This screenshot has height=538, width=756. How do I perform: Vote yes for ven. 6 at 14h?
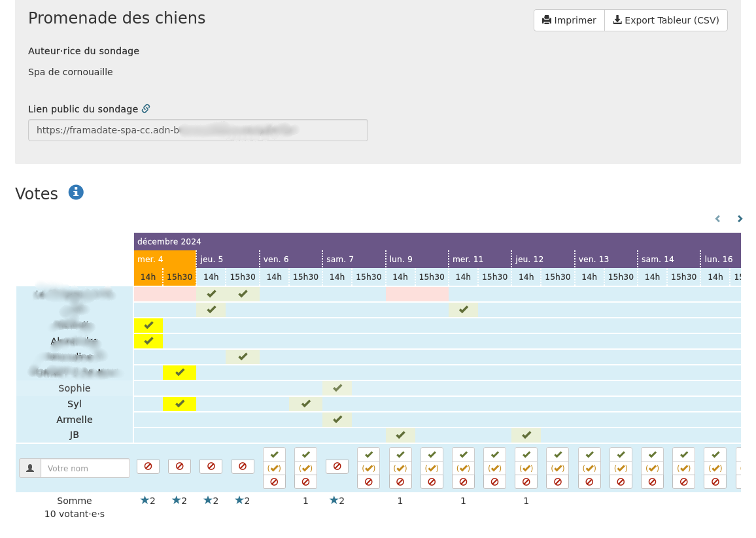click(274, 454)
